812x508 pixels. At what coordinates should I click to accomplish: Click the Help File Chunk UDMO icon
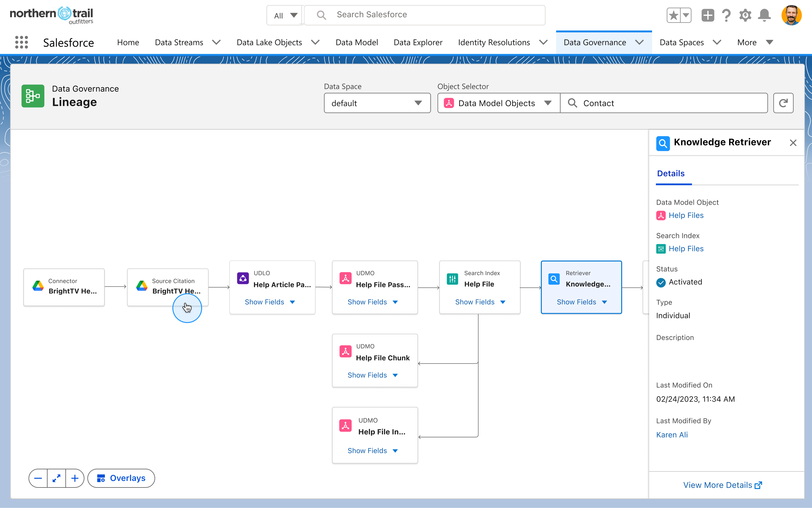point(345,352)
